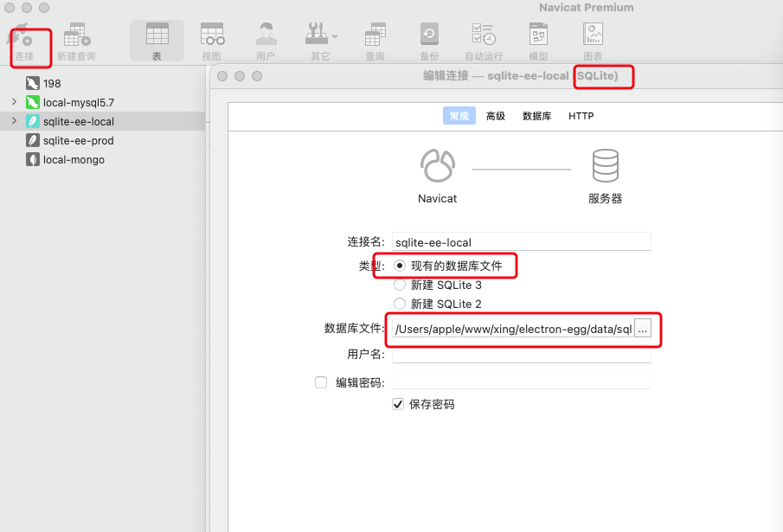Image resolution: width=783 pixels, height=532 pixels.
Task: Select the sqlite-ee-prod connection name
Action: 79,140
